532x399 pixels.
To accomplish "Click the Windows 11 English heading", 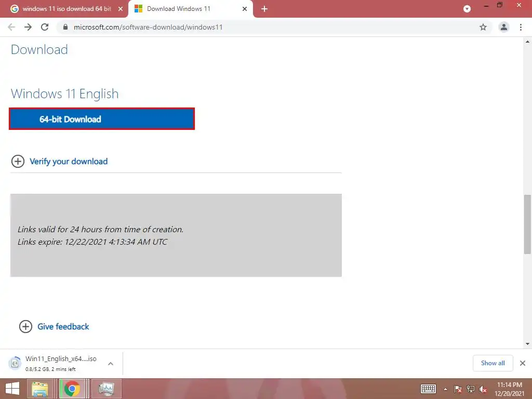I will tap(65, 94).
